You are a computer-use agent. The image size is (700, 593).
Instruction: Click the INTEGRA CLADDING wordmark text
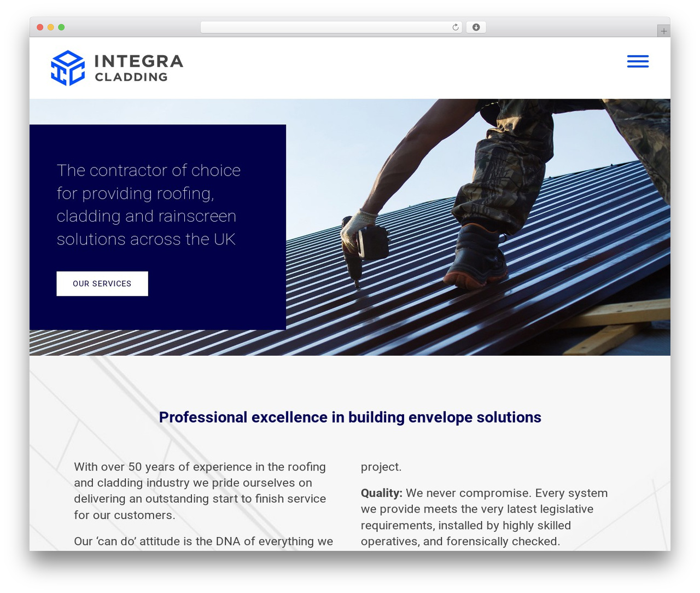tap(139, 68)
